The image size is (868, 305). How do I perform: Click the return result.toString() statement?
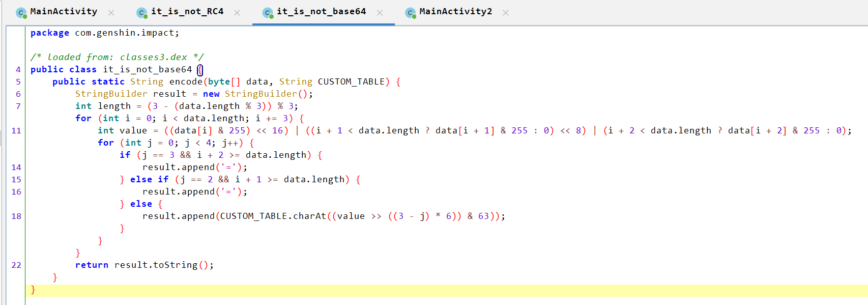click(x=144, y=265)
